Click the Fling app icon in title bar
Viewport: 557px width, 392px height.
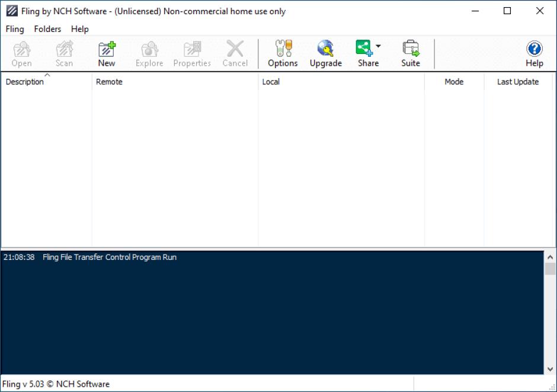click(12, 11)
